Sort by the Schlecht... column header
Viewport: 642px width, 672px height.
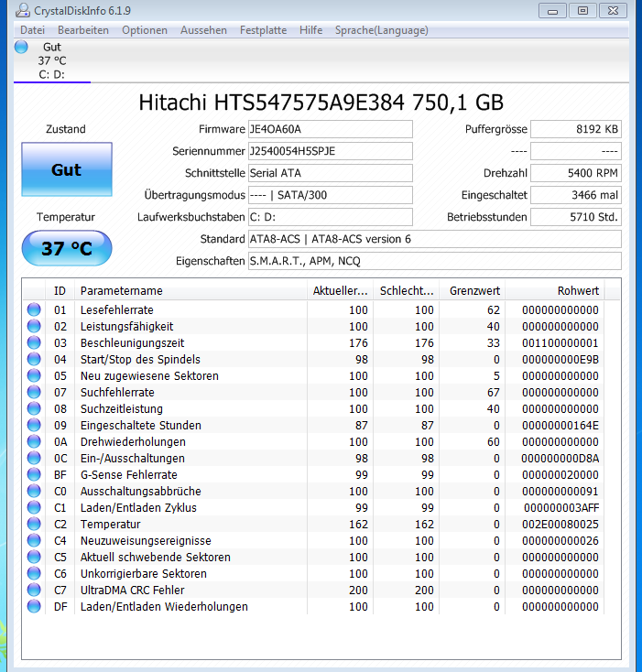click(x=407, y=290)
